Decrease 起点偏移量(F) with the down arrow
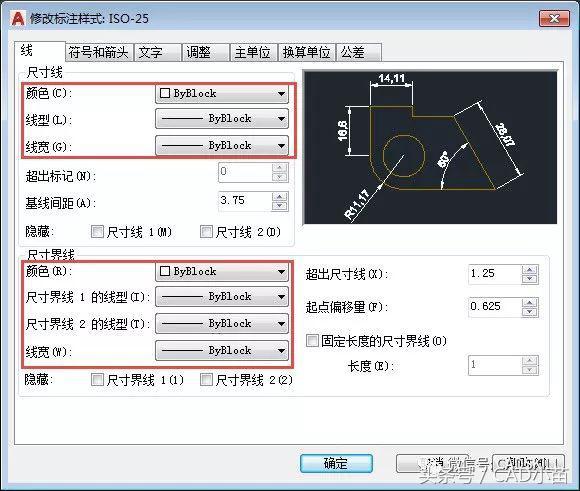 coord(530,312)
